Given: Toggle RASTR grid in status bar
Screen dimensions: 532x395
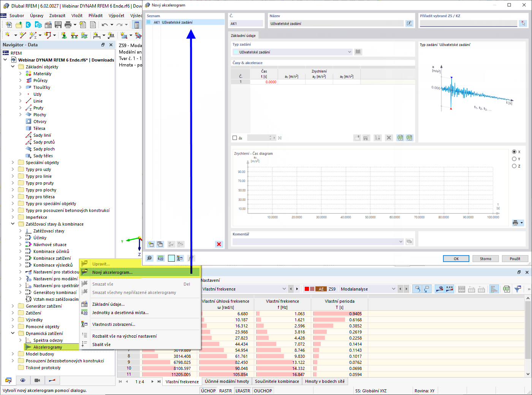Looking at the screenshot, I should (x=226, y=391).
